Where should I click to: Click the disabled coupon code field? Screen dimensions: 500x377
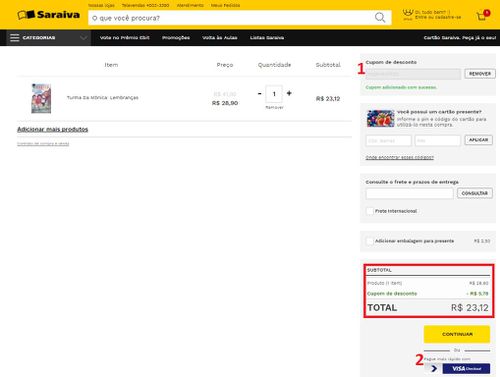[x=413, y=74]
